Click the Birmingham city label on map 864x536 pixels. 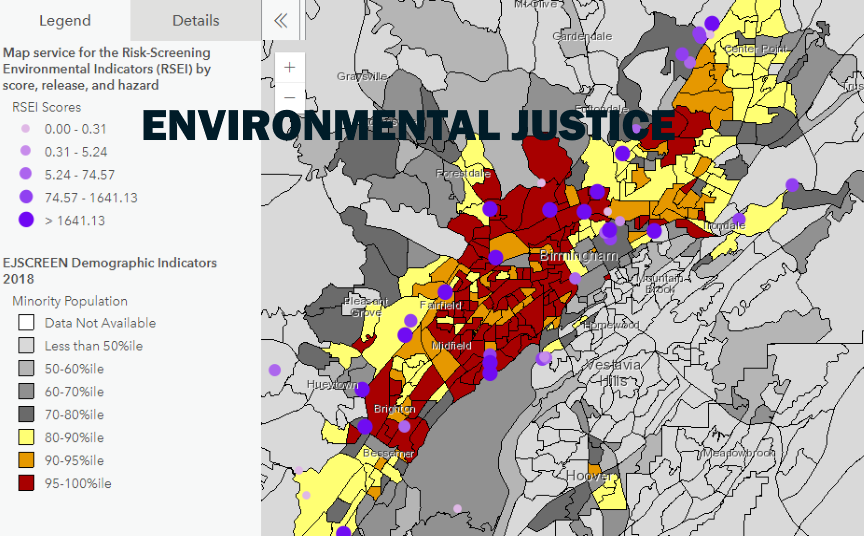pos(577,257)
